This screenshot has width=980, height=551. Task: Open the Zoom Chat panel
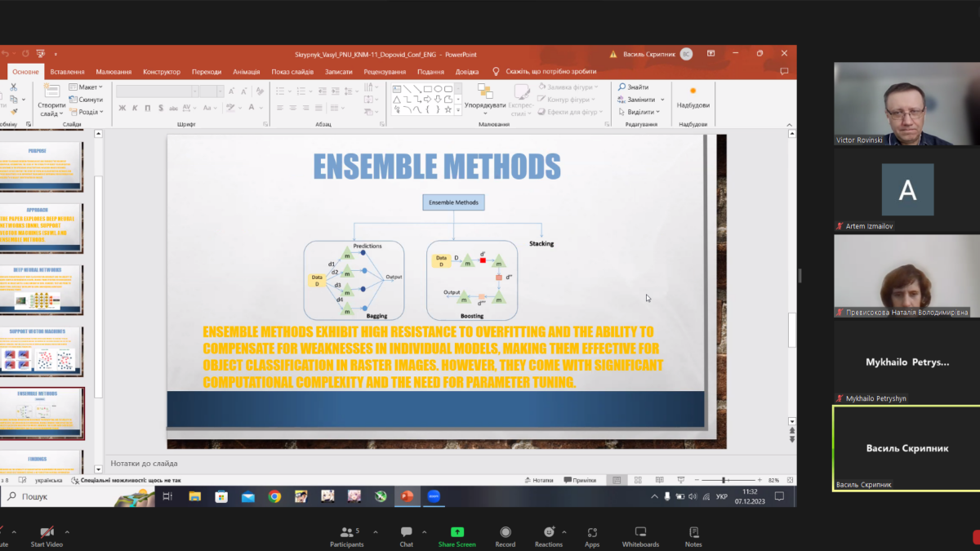[406, 532]
